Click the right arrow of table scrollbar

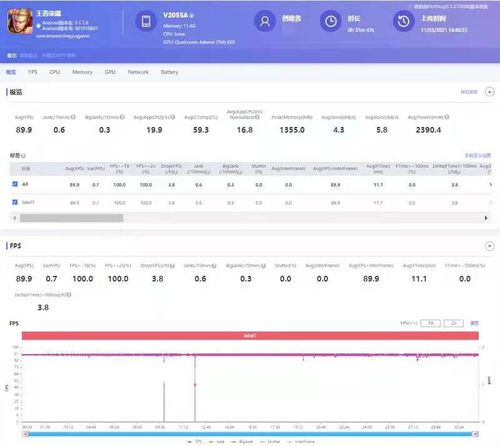(x=486, y=218)
